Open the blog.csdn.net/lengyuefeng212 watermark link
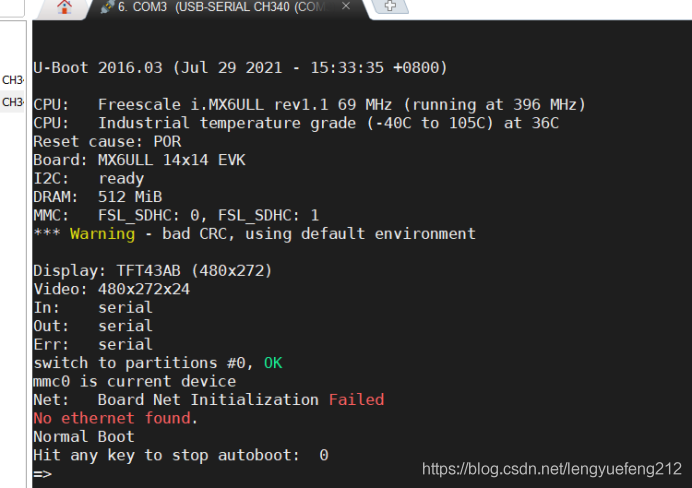Viewport: 692px width, 488px height. point(552,469)
